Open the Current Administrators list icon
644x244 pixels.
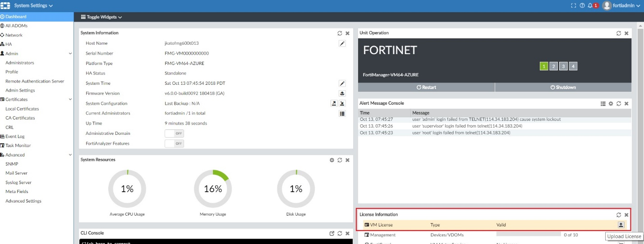tap(342, 113)
